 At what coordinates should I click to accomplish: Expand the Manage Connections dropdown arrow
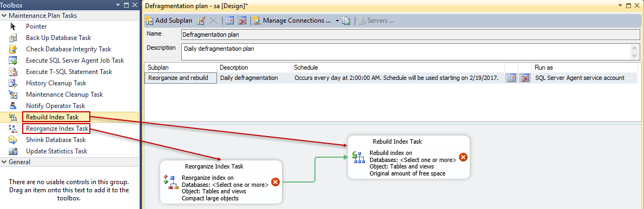tap(337, 21)
